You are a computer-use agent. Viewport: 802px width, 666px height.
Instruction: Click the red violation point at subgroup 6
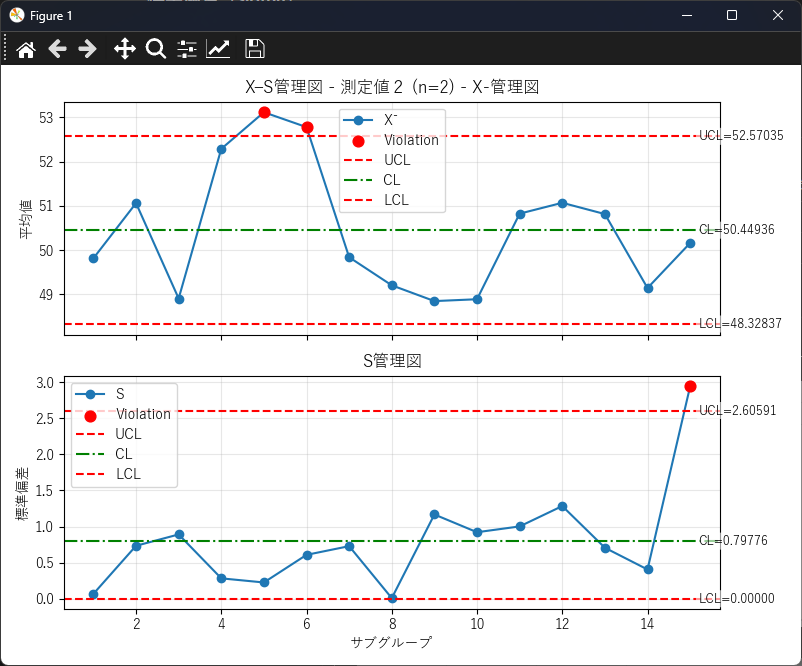(x=307, y=127)
